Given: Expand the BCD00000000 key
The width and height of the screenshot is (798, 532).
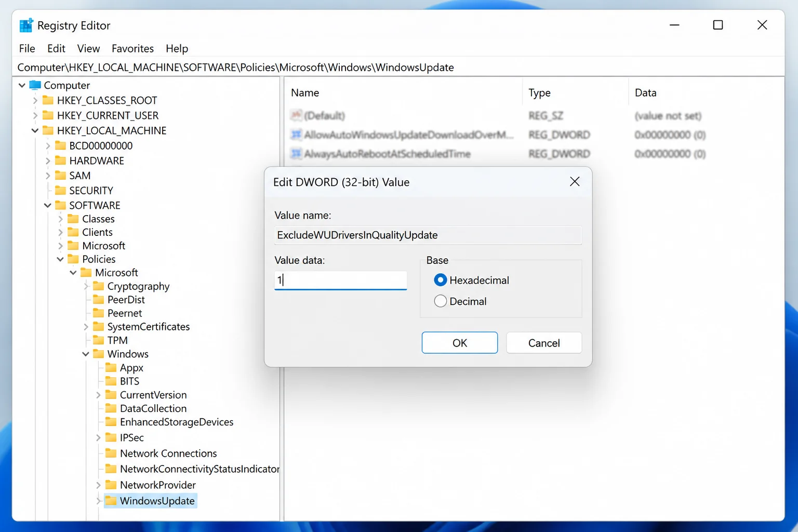Looking at the screenshot, I should click(x=48, y=145).
